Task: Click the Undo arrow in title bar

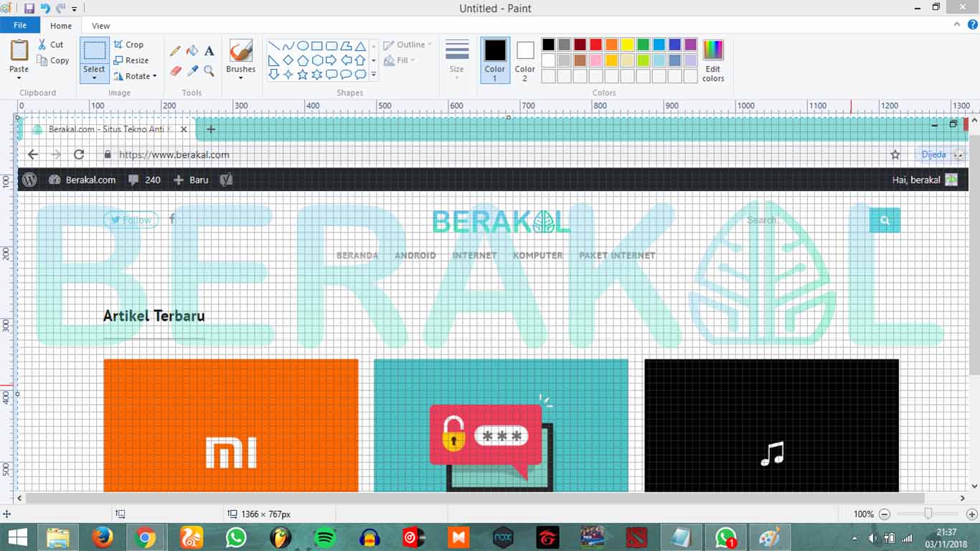Action: tap(45, 9)
